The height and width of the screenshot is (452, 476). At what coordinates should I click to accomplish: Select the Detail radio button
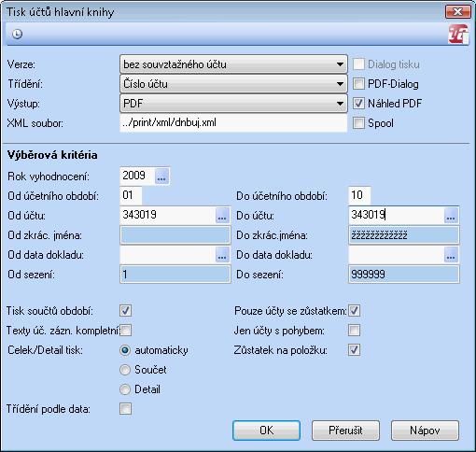point(125,389)
